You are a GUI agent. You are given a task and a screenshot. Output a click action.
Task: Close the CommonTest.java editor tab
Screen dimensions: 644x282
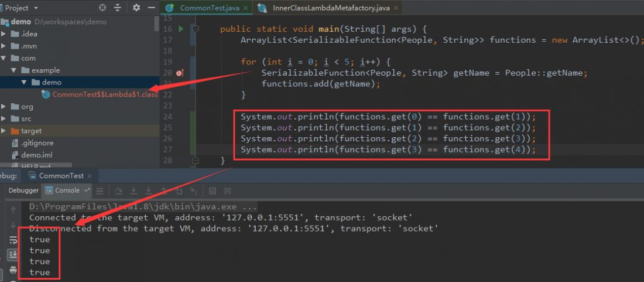(x=245, y=8)
